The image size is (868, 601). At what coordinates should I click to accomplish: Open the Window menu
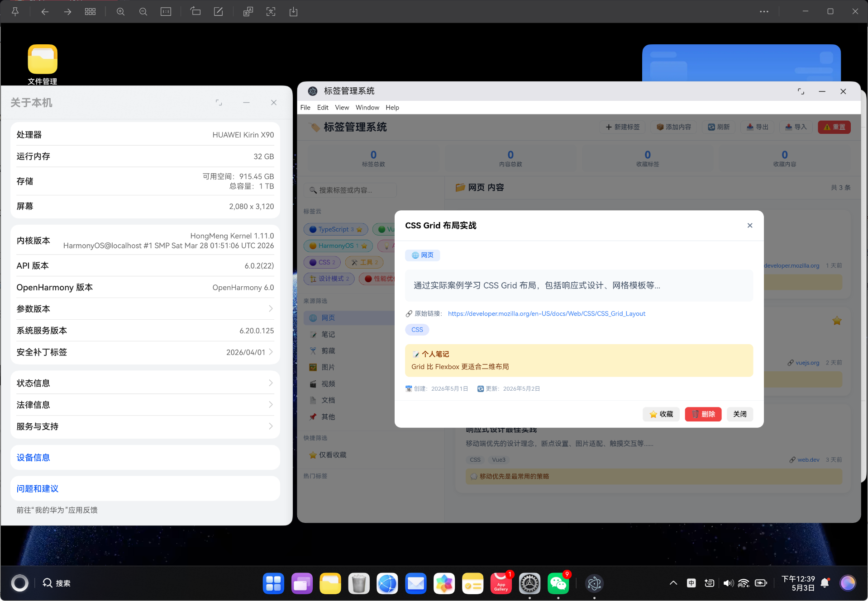(367, 107)
